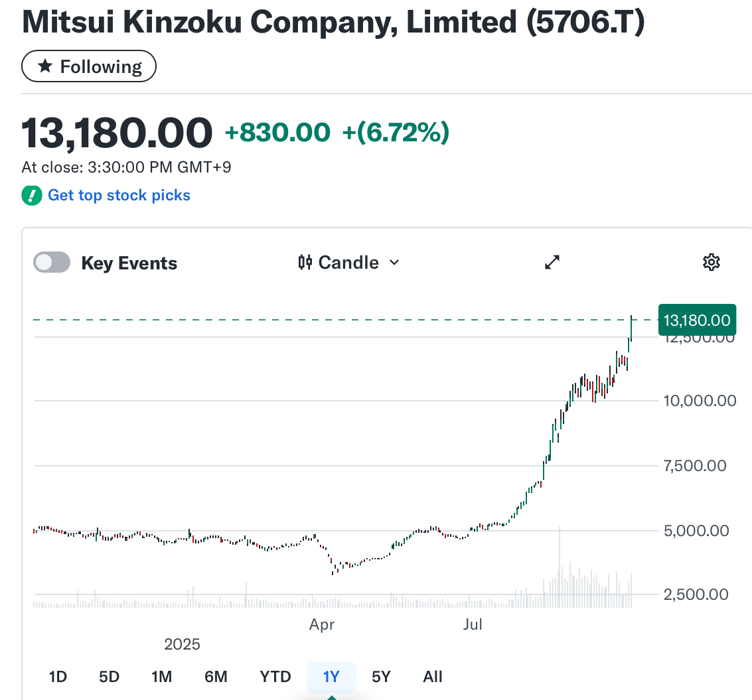Choose the YTD range tab
This screenshot has height=700, width=752.
pyautogui.click(x=275, y=677)
